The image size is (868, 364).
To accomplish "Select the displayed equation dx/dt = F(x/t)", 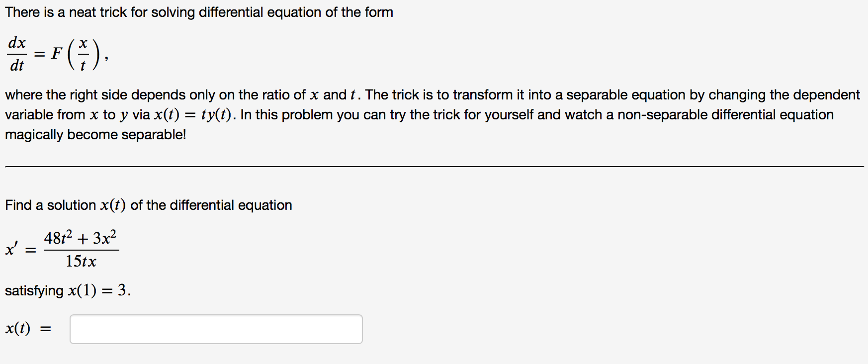I will pos(57,53).
